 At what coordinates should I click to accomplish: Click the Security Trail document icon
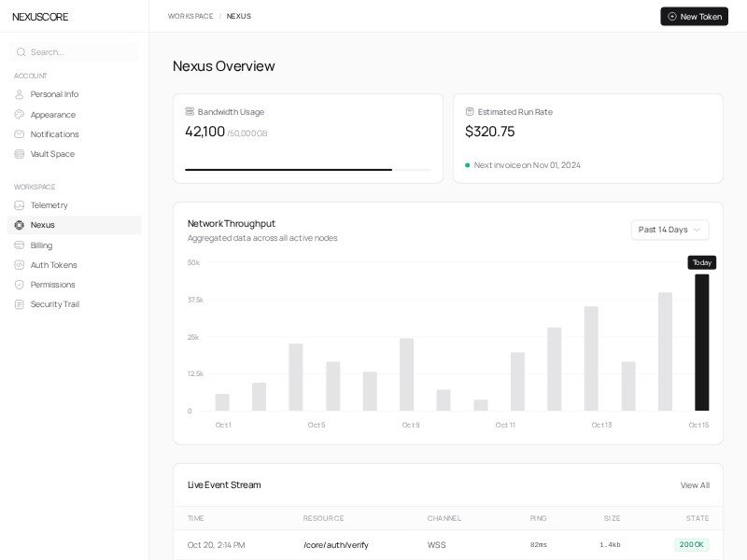click(20, 304)
